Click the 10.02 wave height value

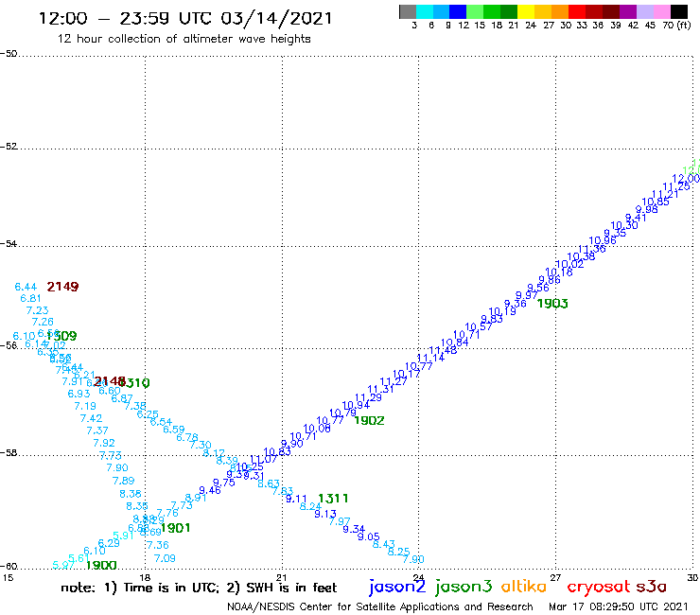coord(569,264)
